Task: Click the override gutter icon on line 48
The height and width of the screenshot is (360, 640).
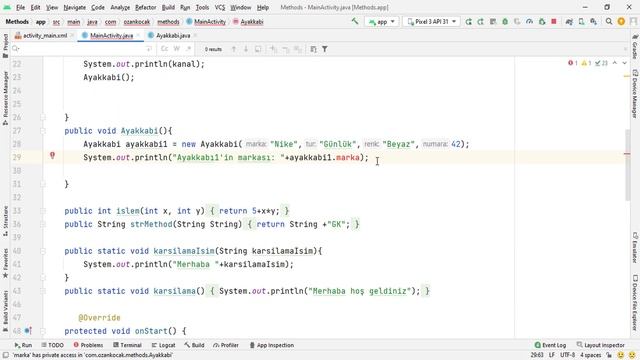Action: 28,331
